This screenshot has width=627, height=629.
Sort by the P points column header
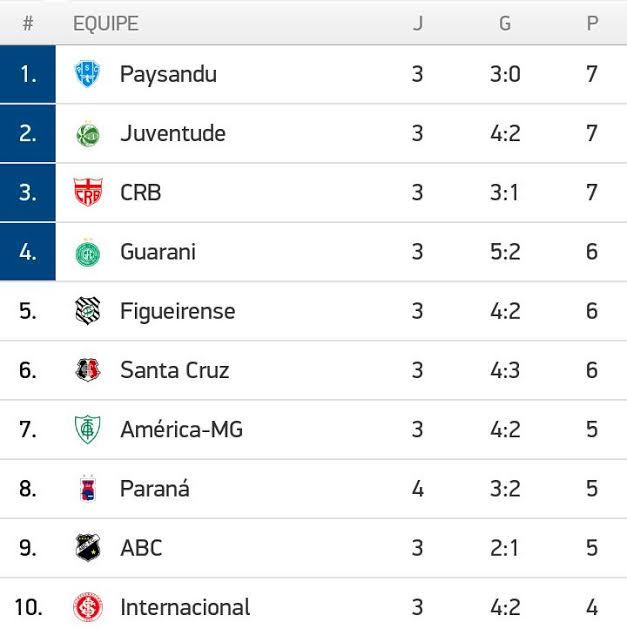point(592,23)
